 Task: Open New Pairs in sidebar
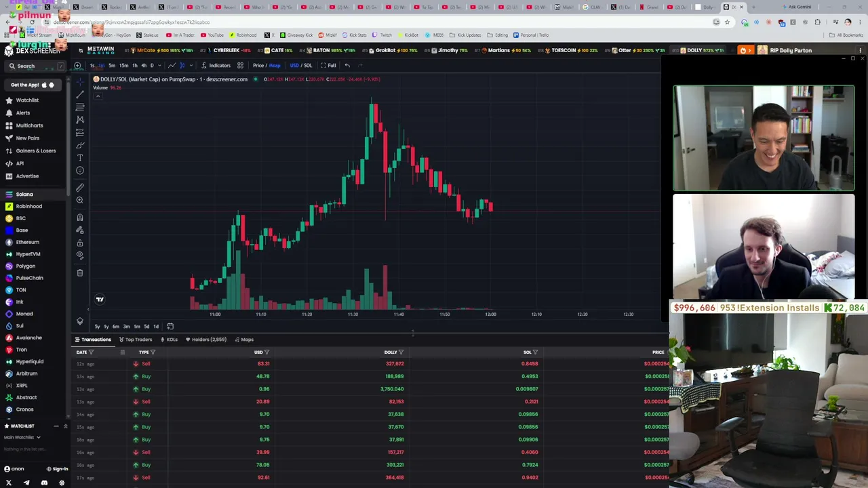[x=27, y=138]
